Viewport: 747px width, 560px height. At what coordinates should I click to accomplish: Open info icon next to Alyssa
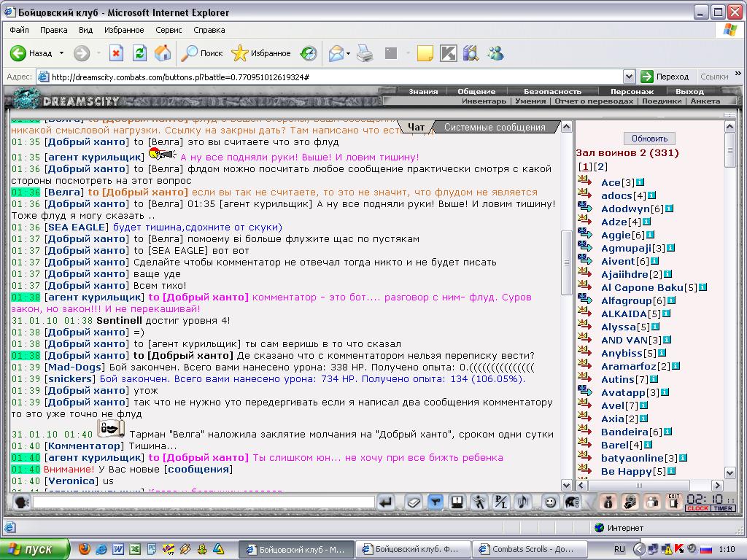[x=656, y=327]
